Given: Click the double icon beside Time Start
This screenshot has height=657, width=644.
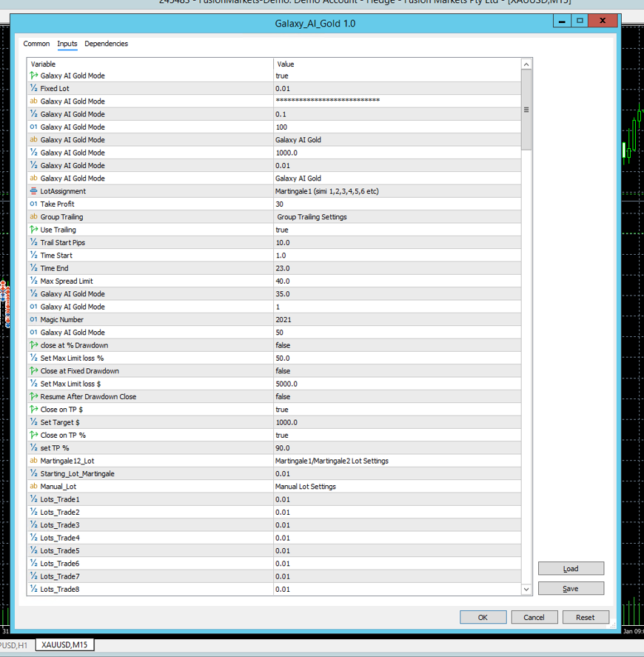Looking at the screenshot, I should [34, 256].
